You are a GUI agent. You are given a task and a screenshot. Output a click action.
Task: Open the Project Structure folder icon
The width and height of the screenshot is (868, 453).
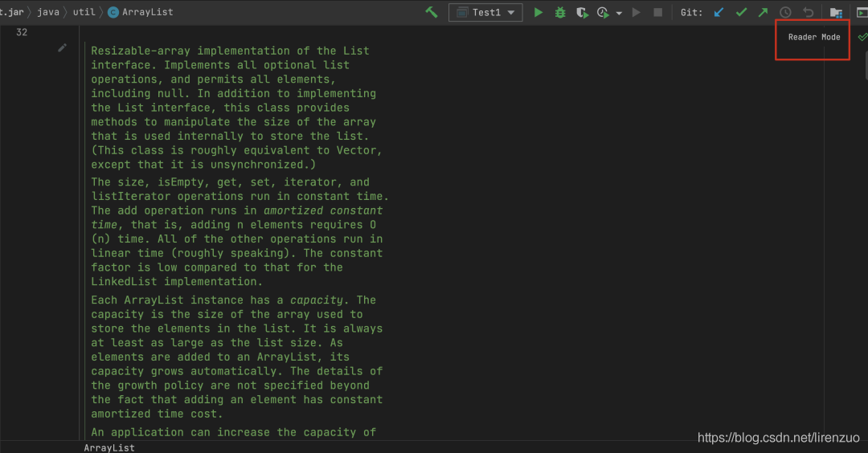[836, 12]
